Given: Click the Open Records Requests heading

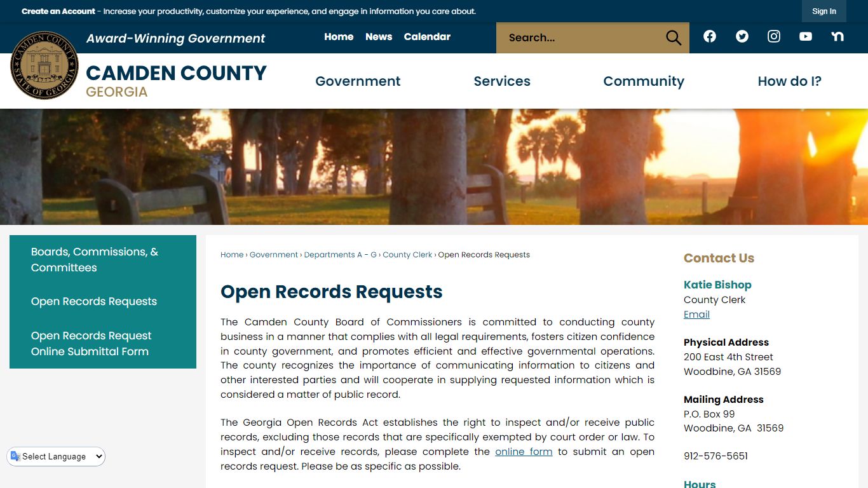Looking at the screenshot, I should click(x=332, y=292).
